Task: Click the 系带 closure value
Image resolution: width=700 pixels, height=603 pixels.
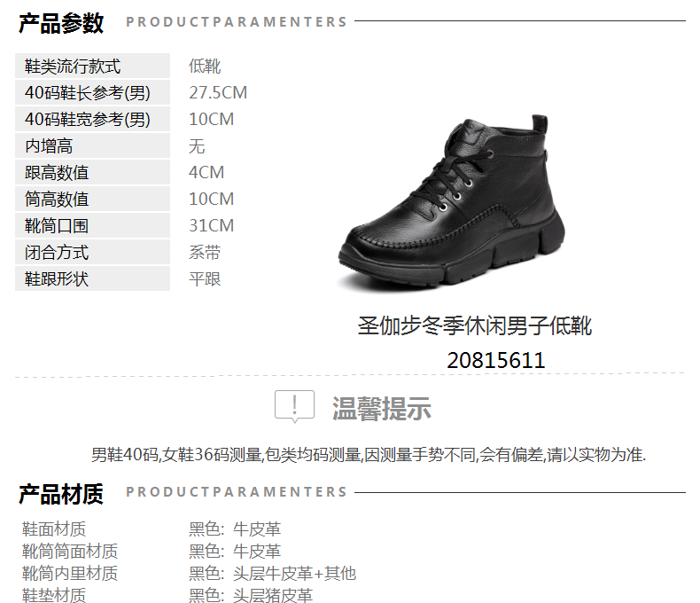Action: pyautogui.click(x=205, y=253)
